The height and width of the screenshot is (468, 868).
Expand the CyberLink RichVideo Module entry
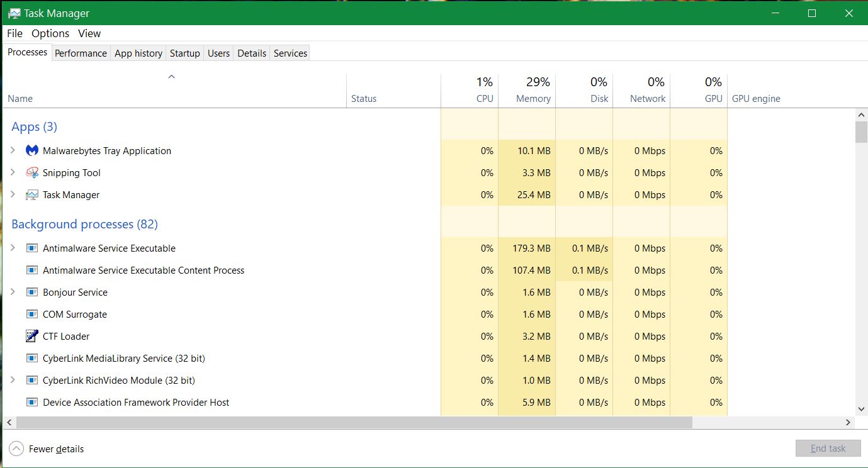(13, 381)
